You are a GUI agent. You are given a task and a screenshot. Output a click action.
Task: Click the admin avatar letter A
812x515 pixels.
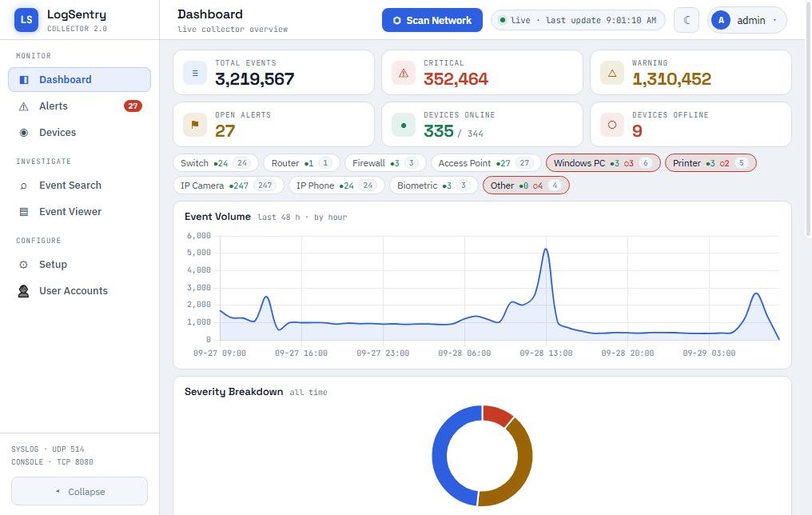720,20
